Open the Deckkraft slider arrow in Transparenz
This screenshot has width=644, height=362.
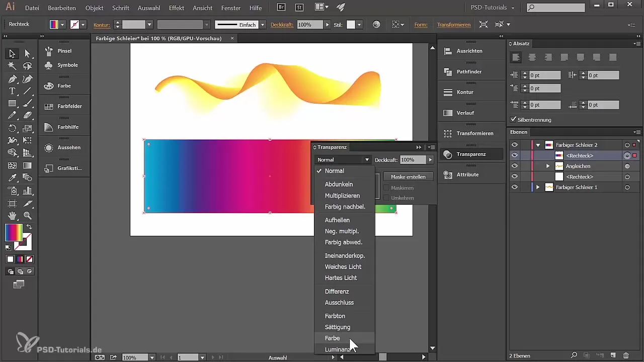[430, 160]
